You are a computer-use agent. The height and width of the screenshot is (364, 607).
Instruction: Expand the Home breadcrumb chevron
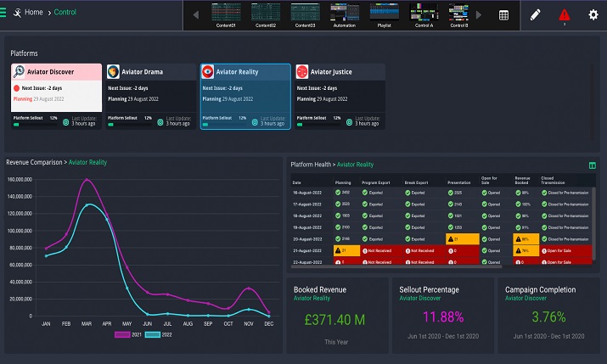(49, 14)
